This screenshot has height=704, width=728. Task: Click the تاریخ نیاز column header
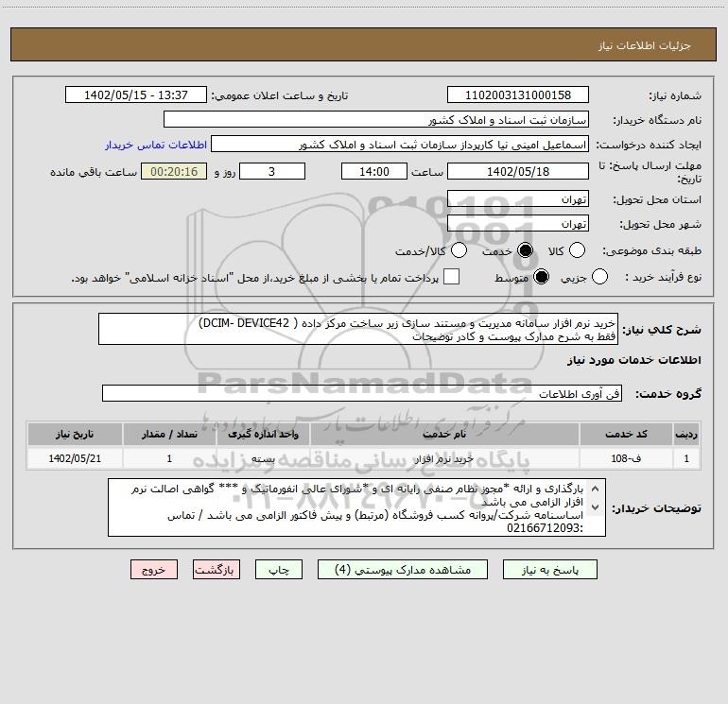pos(75,435)
